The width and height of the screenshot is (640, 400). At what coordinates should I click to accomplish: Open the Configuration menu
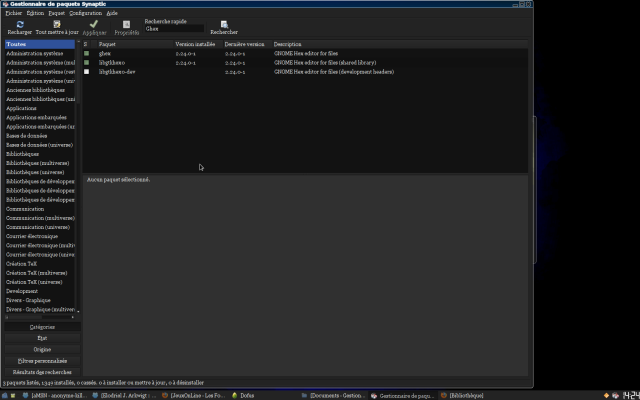[84, 13]
